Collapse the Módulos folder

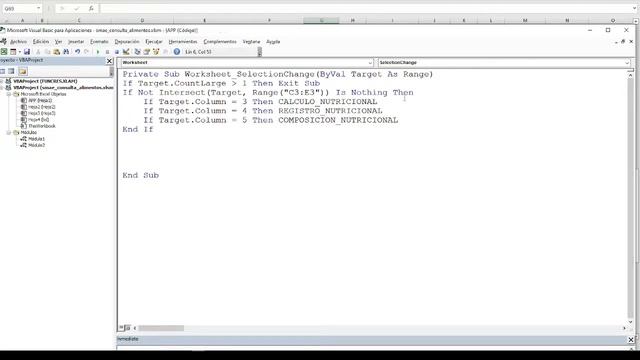(x=9, y=132)
